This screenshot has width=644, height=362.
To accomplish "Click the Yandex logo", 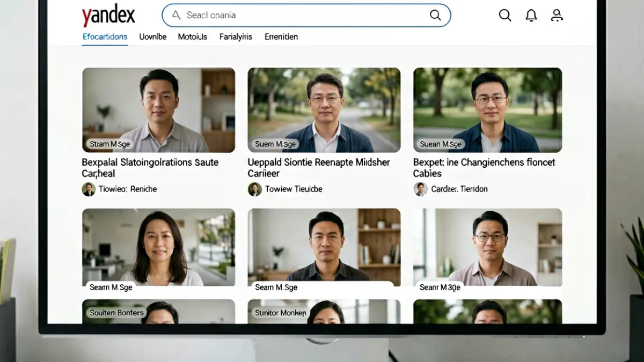I will point(108,16).
